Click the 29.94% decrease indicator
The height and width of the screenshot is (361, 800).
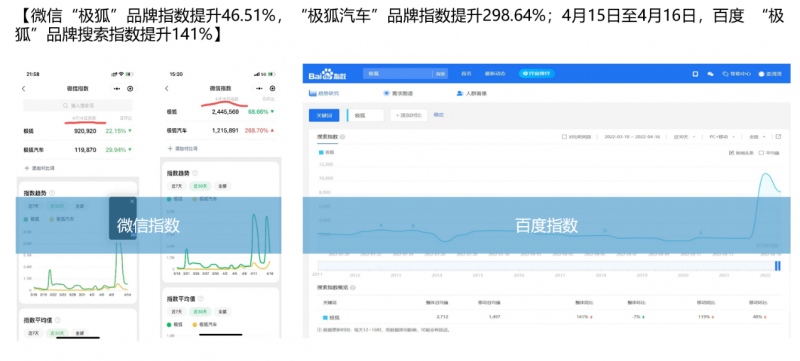pyautogui.click(x=118, y=150)
